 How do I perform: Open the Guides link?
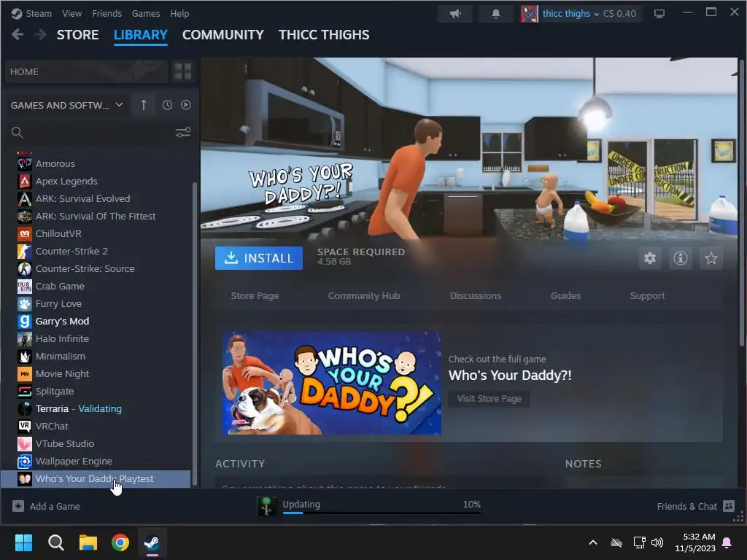click(565, 296)
